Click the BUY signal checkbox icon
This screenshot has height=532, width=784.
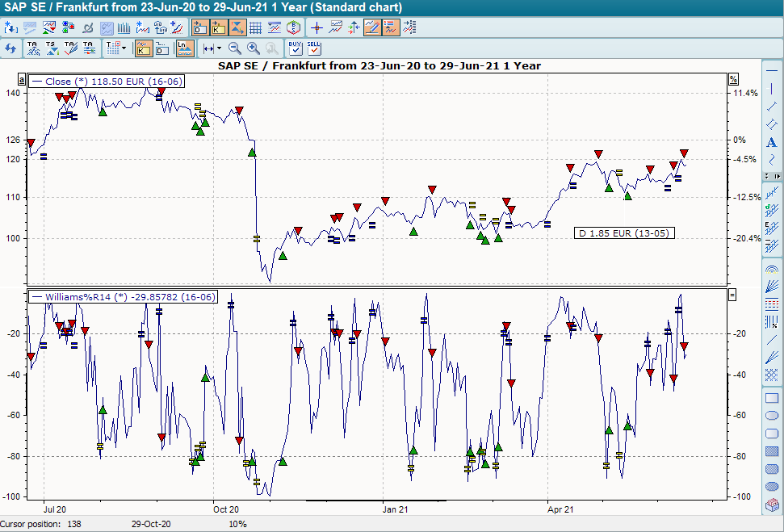click(295, 48)
